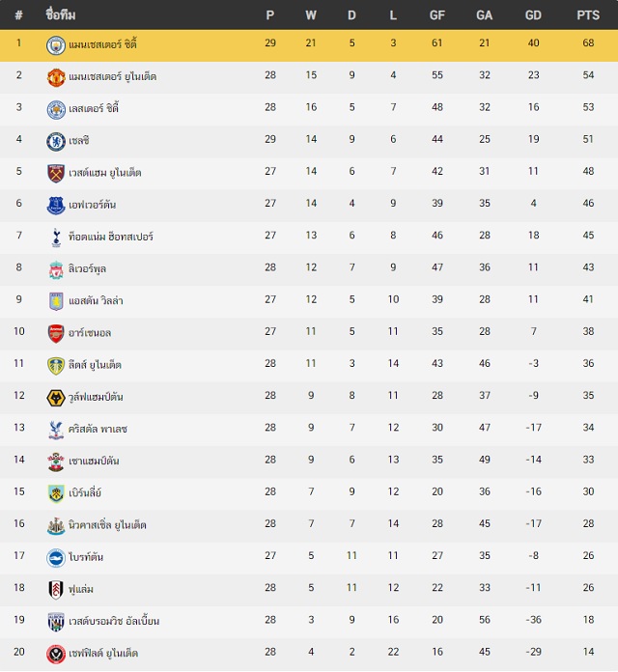Click the Manchester United club crest
The height and width of the screenshot is (672, 618).
click(56, 77)
